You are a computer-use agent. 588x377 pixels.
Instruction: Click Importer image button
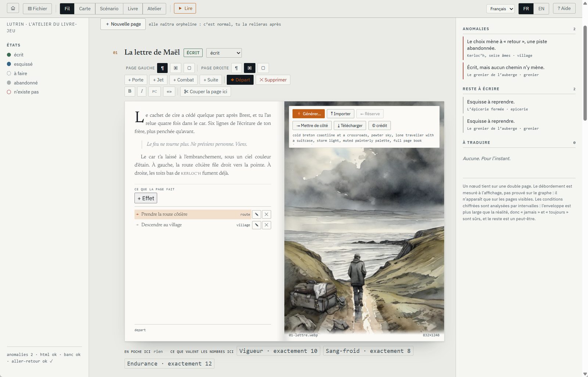coord(341,114)
